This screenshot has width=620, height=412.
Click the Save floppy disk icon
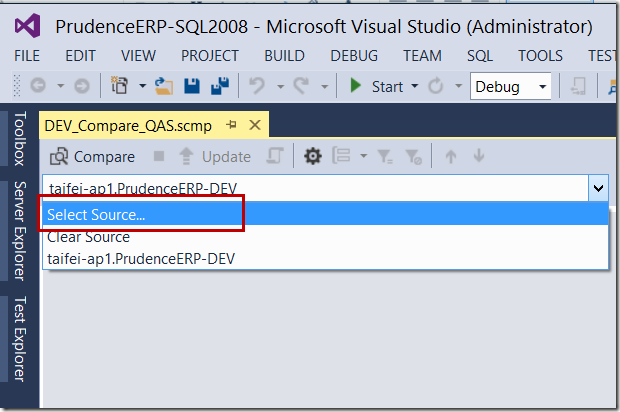tap(192, 85)
